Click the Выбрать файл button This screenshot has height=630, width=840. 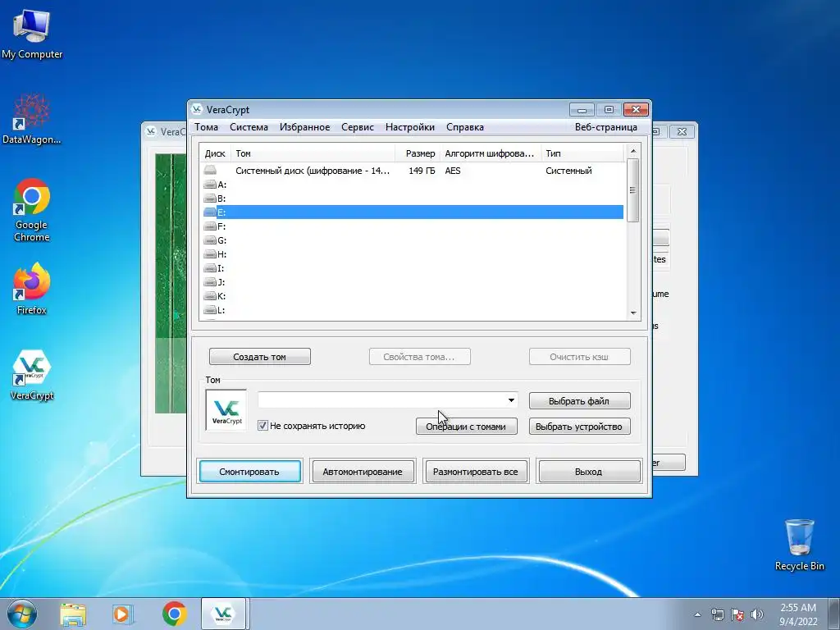580,400
